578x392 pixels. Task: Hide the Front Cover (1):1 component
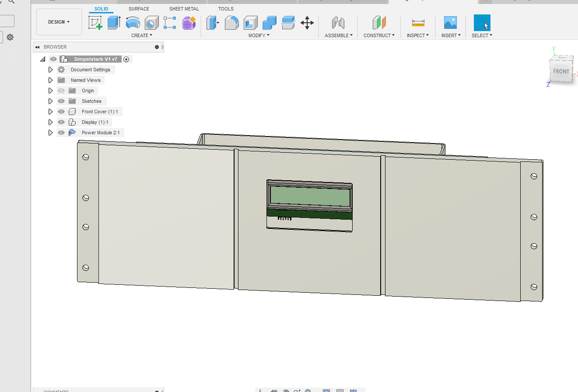pyautogui.click(x=61, y=112)
